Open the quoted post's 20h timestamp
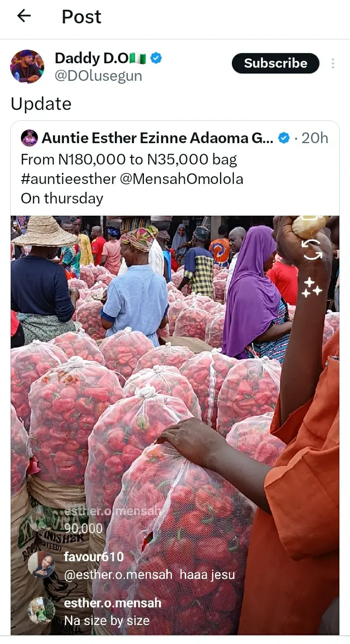Image resolution: width=350 pixels, height=644 pixels. coord(315,138)
